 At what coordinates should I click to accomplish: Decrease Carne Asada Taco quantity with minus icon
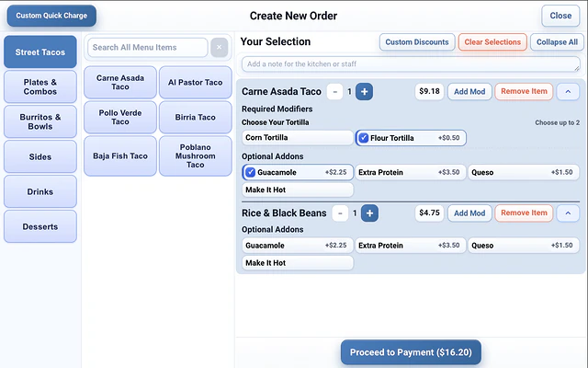(334, 92)
